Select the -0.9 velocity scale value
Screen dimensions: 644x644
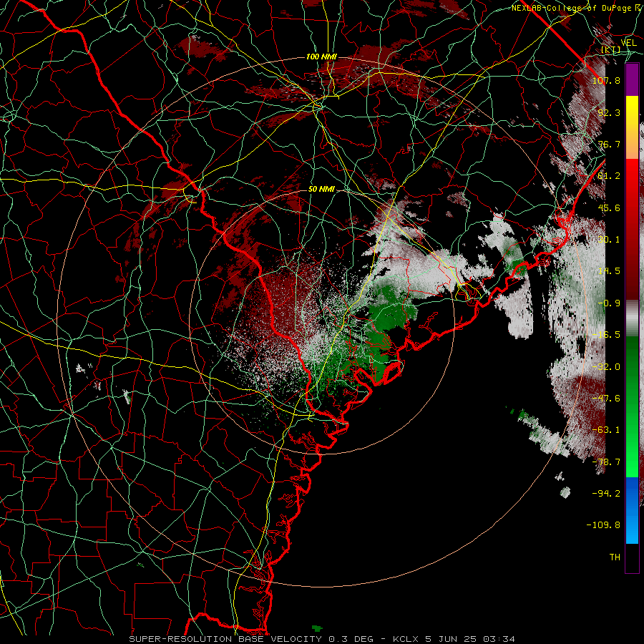(x=609, y=303)
